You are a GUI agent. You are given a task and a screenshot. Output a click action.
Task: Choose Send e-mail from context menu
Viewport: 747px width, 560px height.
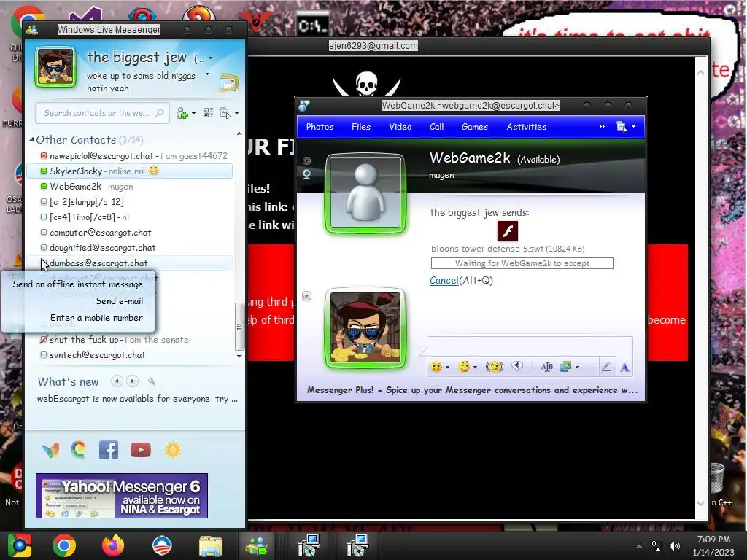(119, 301)
